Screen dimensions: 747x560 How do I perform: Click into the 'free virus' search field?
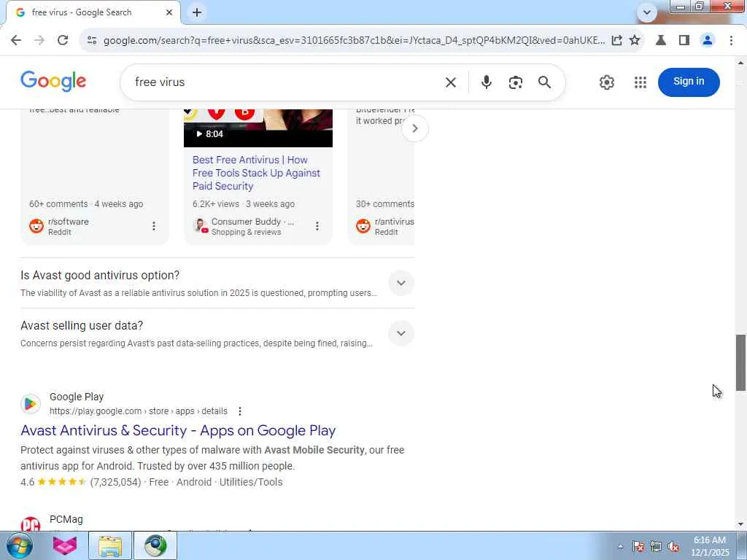click(x=286, y=82)
